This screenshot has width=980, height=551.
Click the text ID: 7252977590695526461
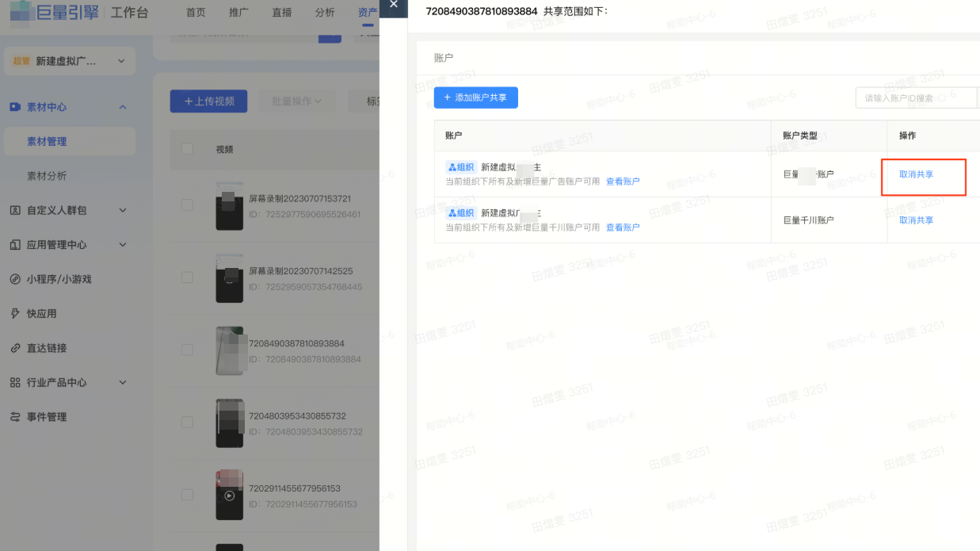(x=305, y=215)
